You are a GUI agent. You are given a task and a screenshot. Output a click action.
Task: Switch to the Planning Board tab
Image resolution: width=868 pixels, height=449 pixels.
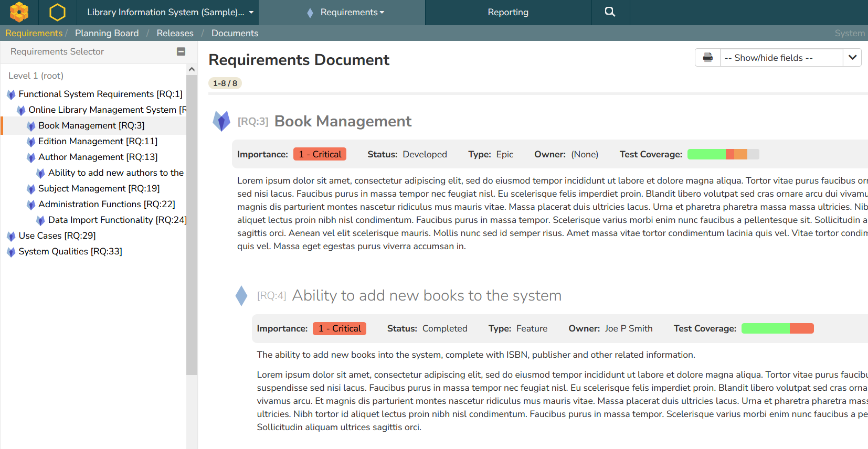[107, 33]
